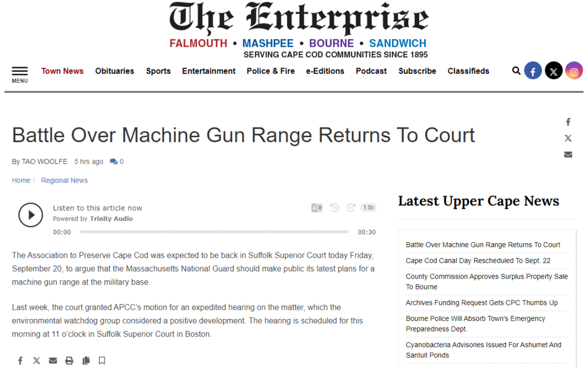Viewport: 588px width, 368px height.
Task: Print the article using printer icon
Action: [69, 360]
